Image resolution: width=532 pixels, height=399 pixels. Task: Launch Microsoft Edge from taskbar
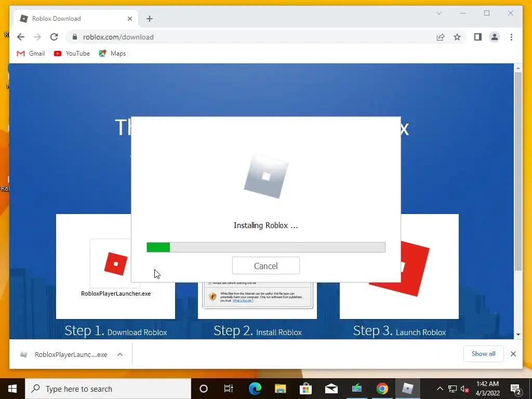[x=255, y=389]
